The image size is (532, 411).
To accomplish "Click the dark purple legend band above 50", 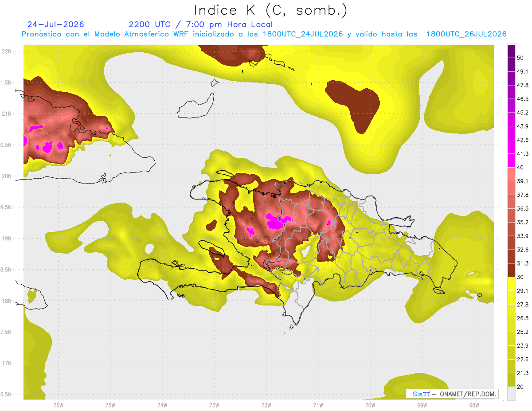I will [511, 51].
